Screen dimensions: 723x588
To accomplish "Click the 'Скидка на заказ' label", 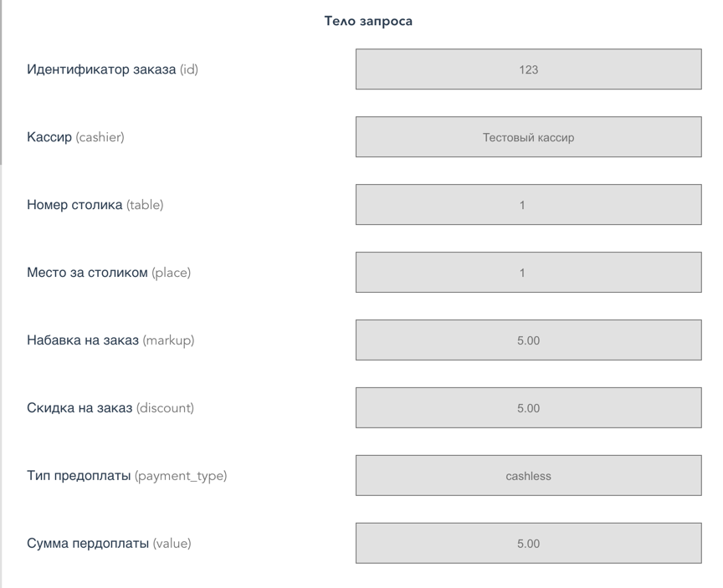I will point(79,408).
